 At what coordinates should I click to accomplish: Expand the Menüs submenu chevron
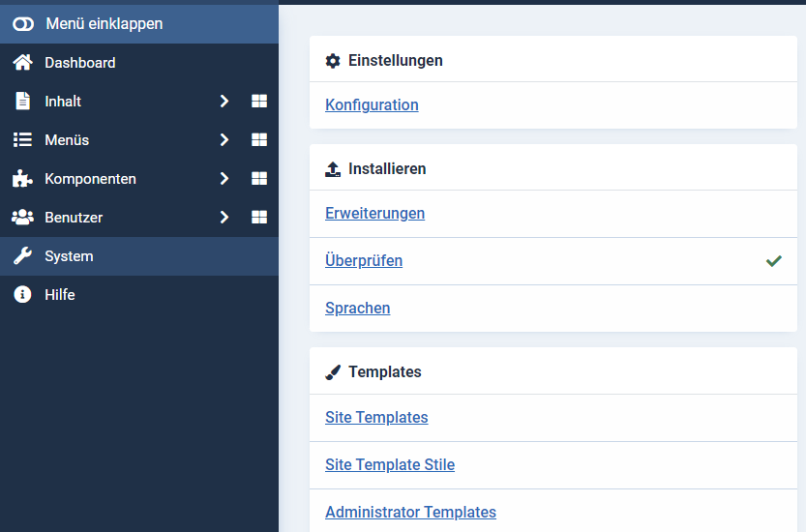[224, 140]
